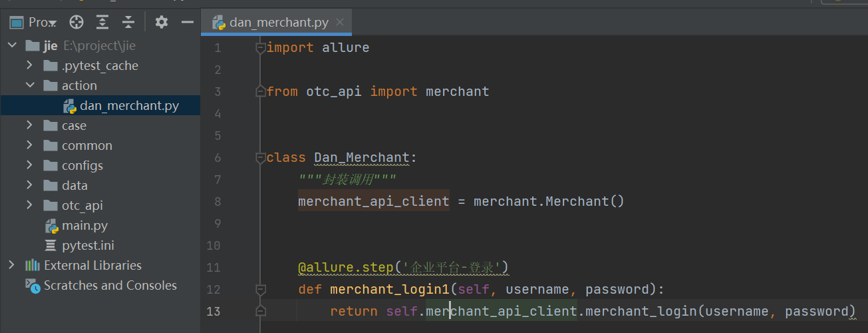
Task: Click merchant_api_client variable on line 8
Action: pos(374,201)
